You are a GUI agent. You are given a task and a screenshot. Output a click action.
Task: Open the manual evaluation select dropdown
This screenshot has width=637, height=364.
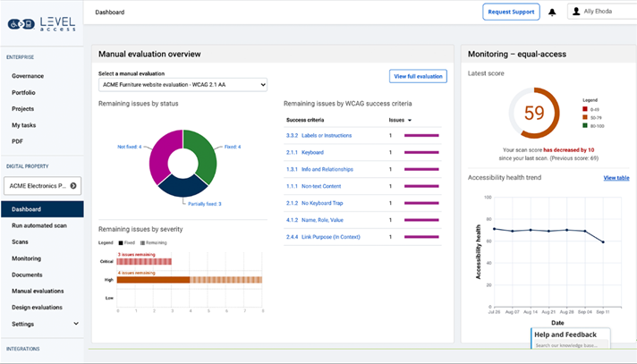point(183,84)
